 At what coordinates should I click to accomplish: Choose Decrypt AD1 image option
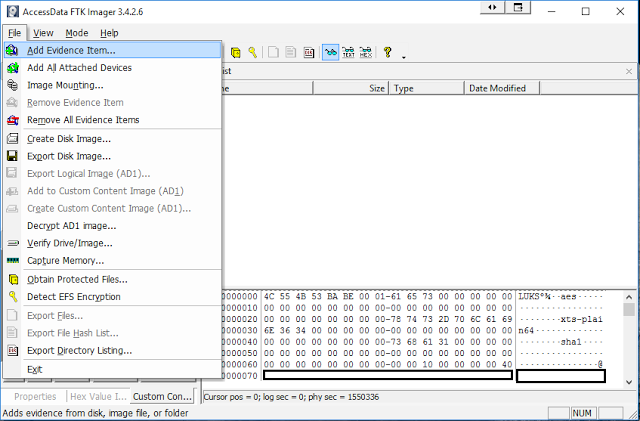coord(113,226)
